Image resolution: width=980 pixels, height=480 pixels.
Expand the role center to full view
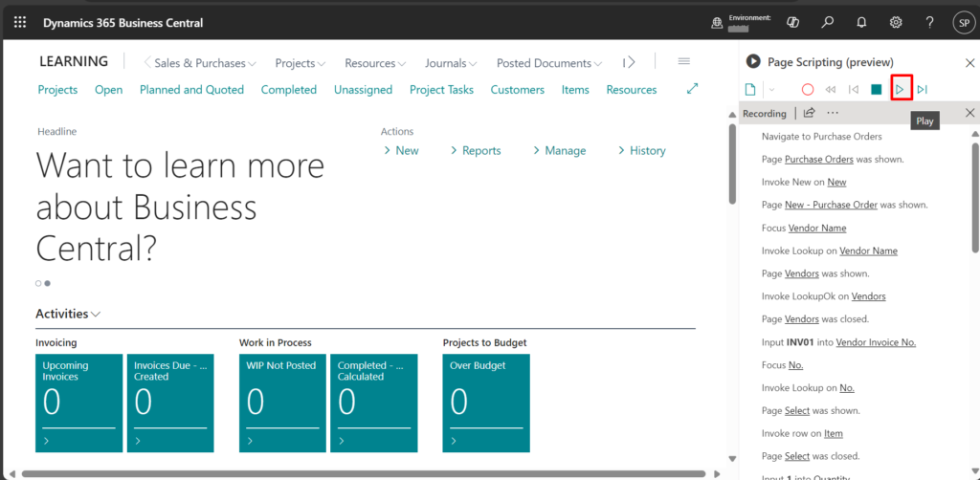tap(692, 89)
